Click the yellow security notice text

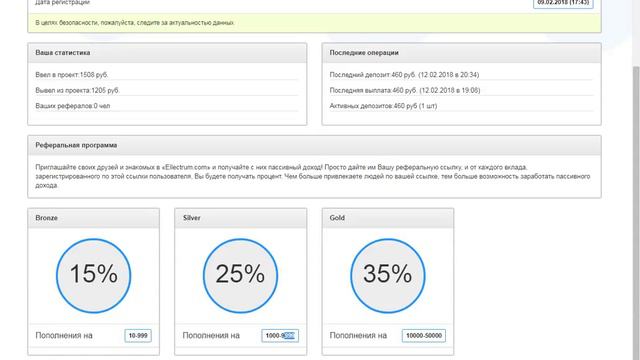[x=135, y=23]
